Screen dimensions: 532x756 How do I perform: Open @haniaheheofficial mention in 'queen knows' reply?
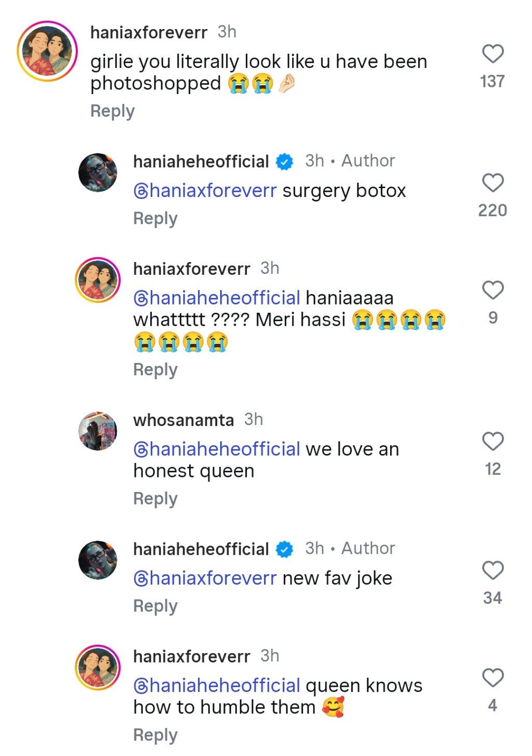coord(217,685)
